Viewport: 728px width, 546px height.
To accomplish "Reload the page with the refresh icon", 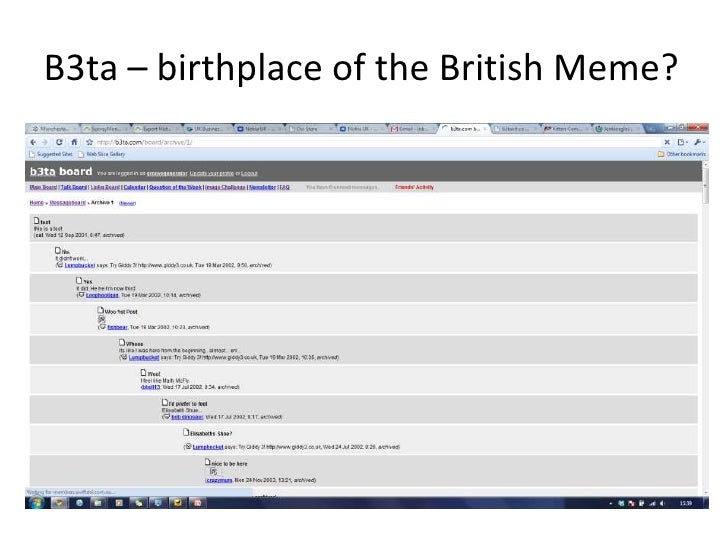I will (59, 142).
